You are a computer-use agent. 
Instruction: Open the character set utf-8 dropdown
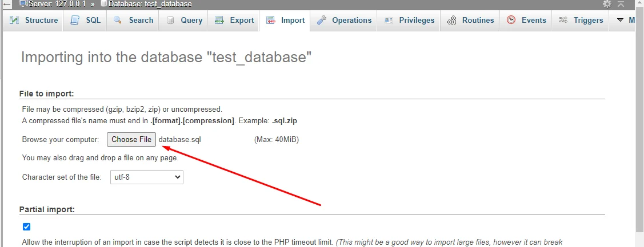click(x=147, y=177)
